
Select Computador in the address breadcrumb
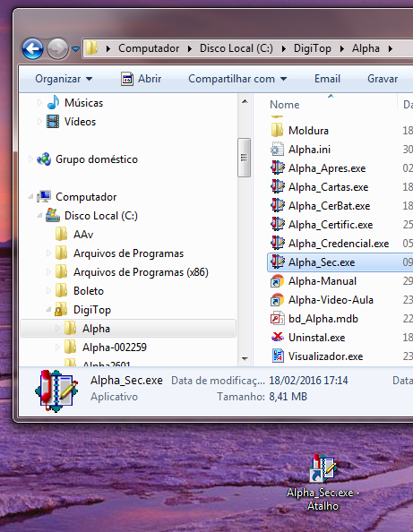tap(149, 48)
